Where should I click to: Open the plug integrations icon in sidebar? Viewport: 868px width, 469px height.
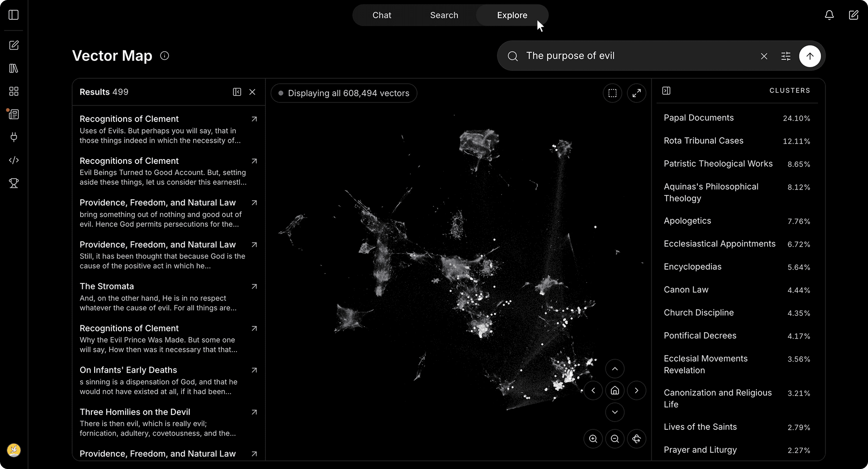(x=14, y=137)
